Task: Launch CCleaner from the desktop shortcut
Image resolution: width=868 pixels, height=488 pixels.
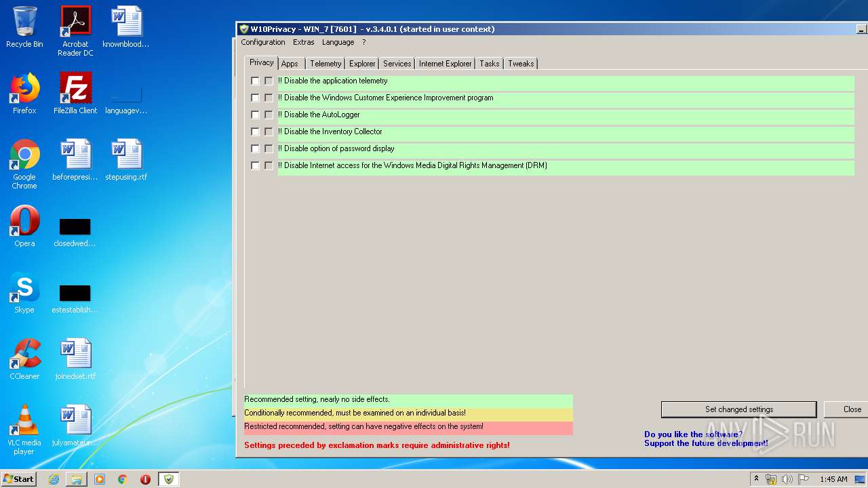Action: point(24,359)
